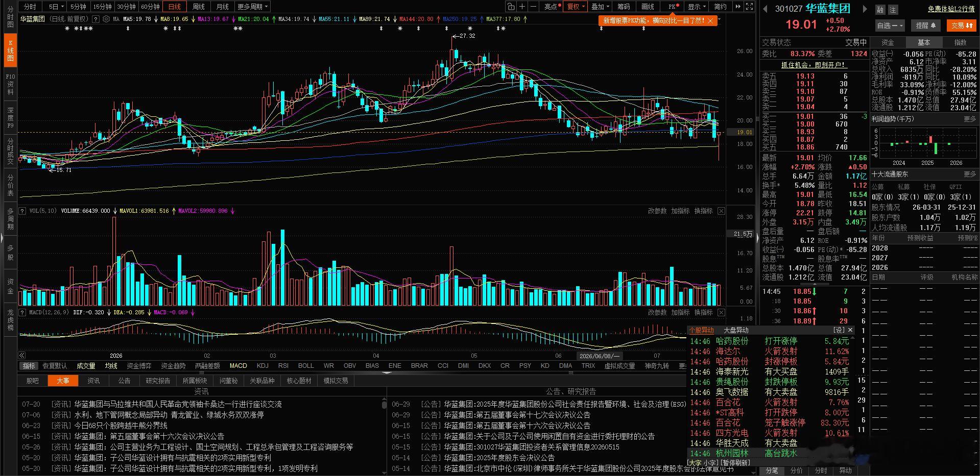Open 更多周期 dropdown
Image resolution: width=980 pixels, height=476 pixels.
point(252,7)
